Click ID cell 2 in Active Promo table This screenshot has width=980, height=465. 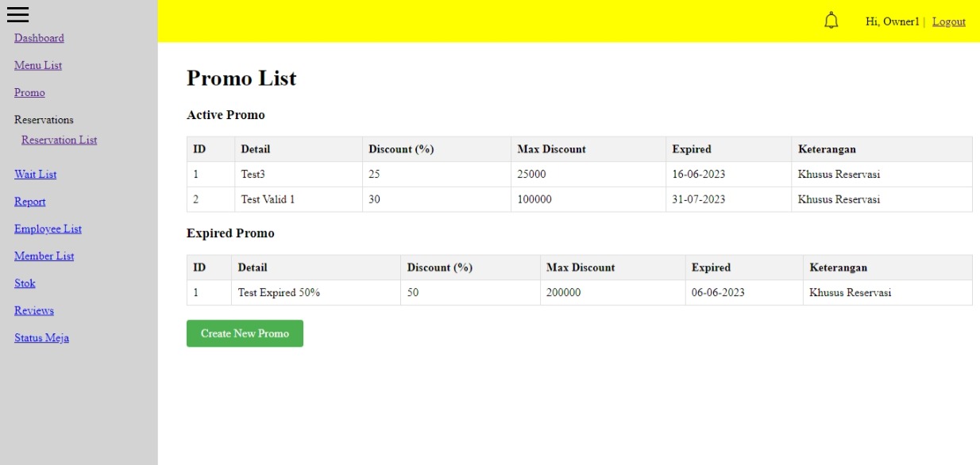(210, 199)
